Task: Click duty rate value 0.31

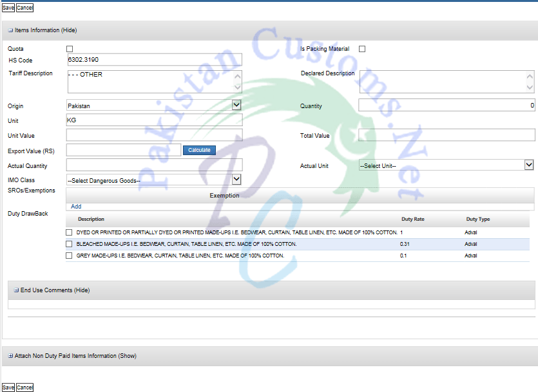Action: tap(405, 244)
